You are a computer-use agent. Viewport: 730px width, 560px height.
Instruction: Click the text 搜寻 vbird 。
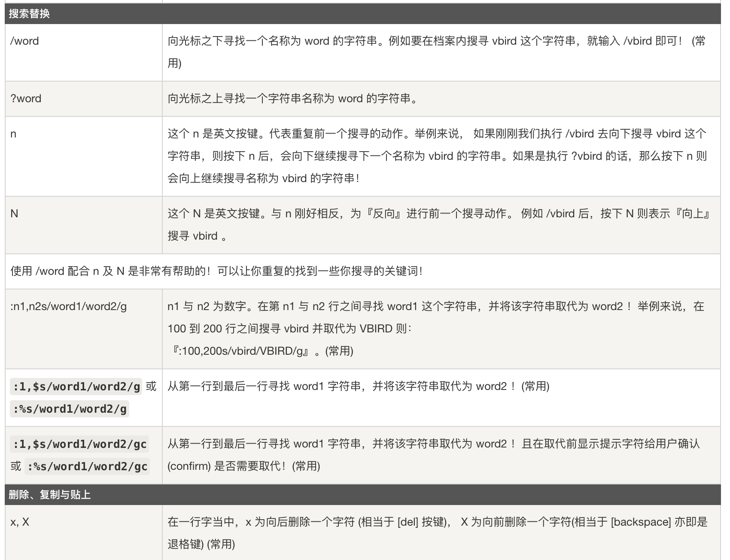pos(198,236)
